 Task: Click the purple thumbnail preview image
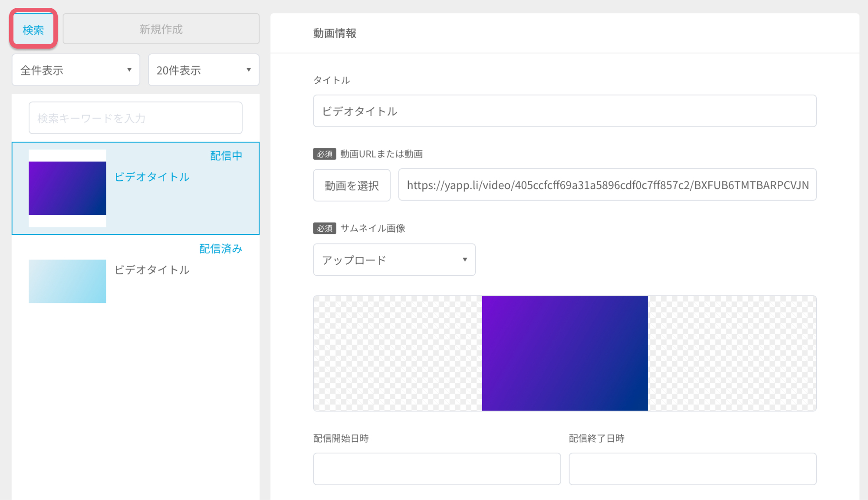pos(565,353)
